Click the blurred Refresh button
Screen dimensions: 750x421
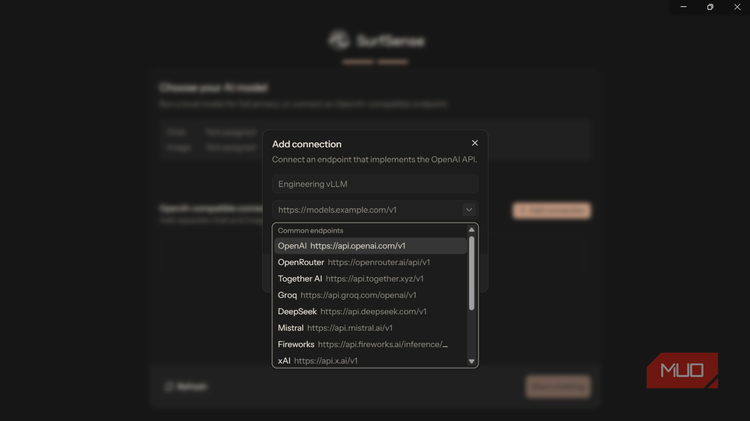pyautogui.click(x=186, y=387)
